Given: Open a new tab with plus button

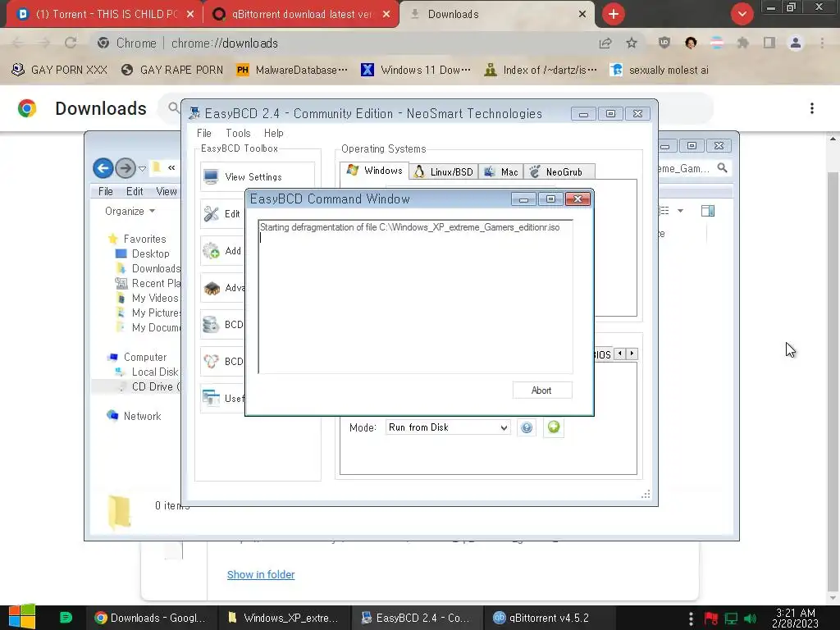Looking at the screenshot, I should pyautogui.click(x=614, y=14).
